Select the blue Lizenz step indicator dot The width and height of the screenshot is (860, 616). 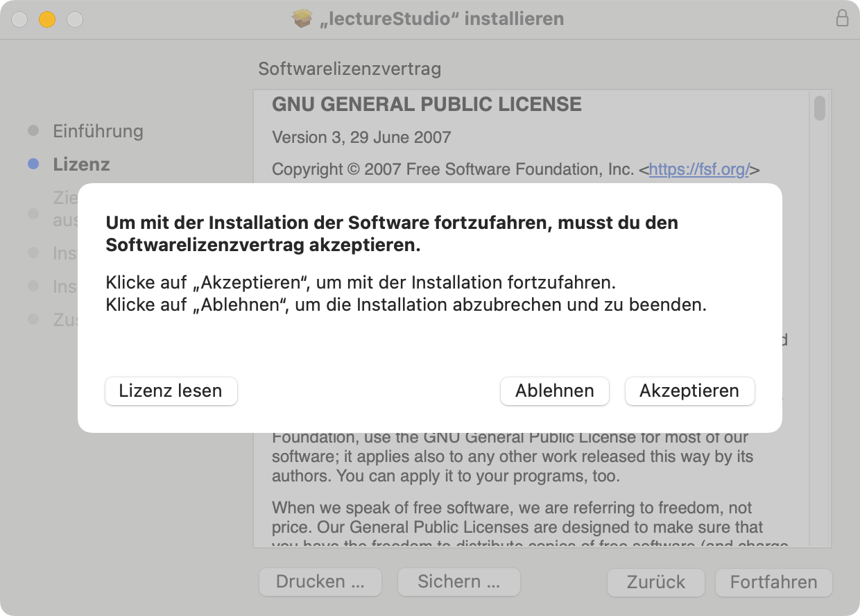coord(33,164)
